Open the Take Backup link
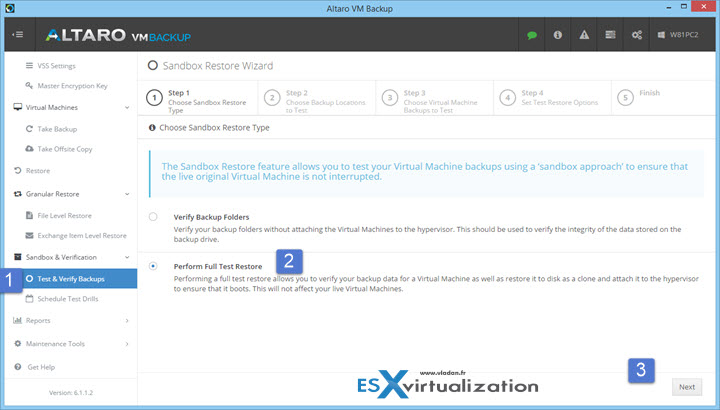Screen dimensions: 720x410 coord(57,129)
